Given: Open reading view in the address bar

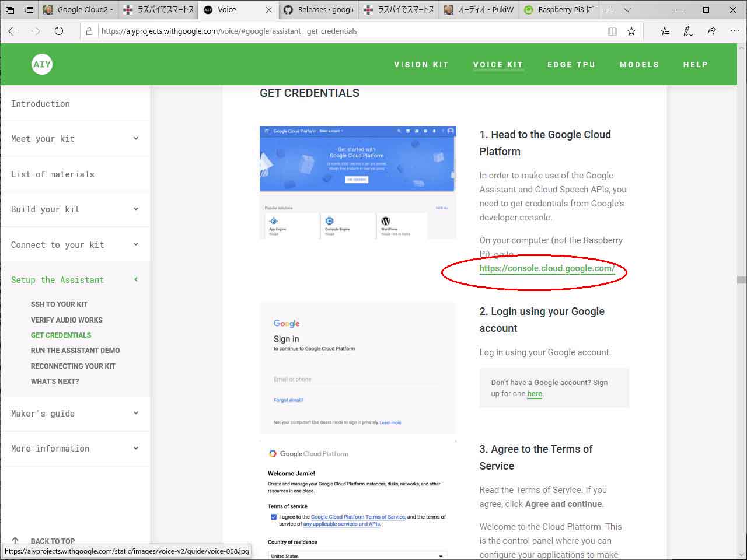Looking at the screenshot, I should click(612, 31).
